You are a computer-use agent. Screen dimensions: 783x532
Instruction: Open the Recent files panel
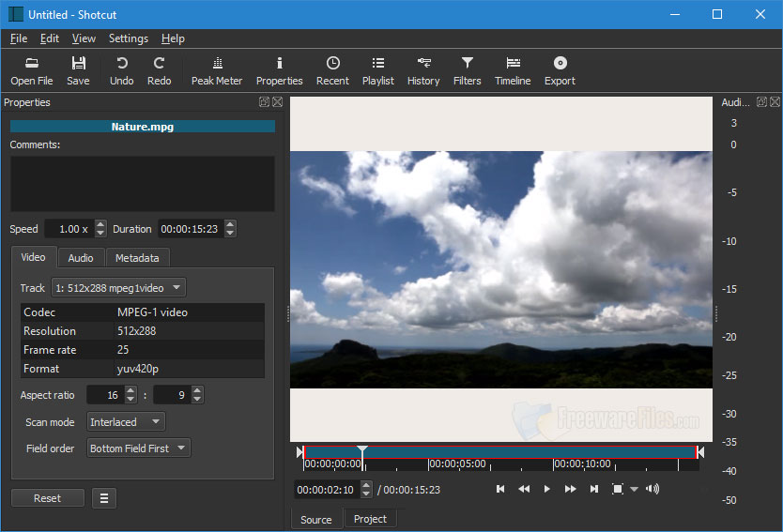tap(332, 70)
